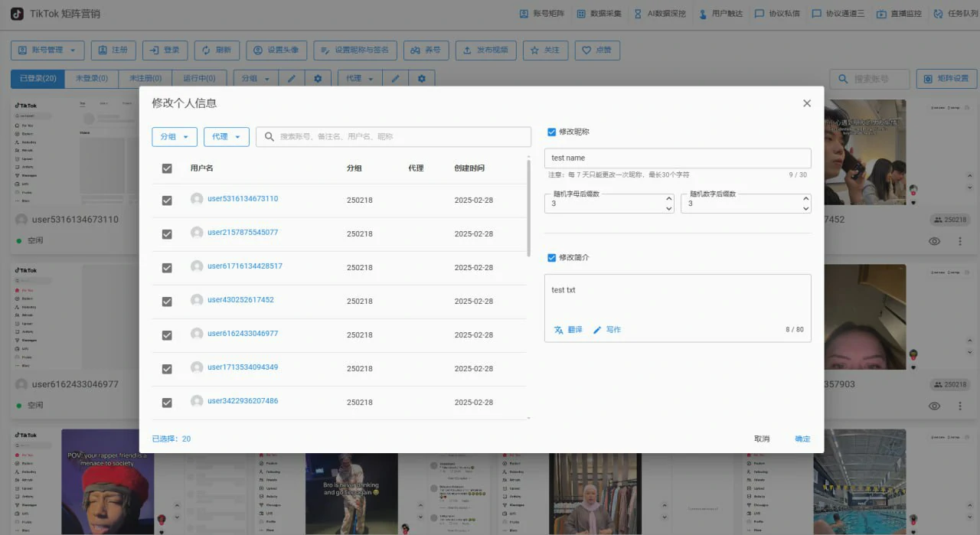Uncheck the 修改简介 checkbox
Image resolution: width=980 pixels, height=535 pixels.
coord(551,257)
